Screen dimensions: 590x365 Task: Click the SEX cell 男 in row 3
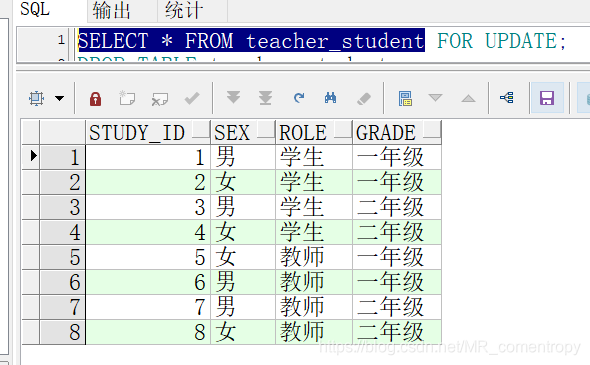(243, 207)
